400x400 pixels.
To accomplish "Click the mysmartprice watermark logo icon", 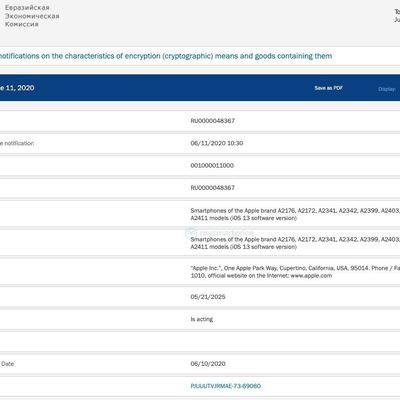I will coord(191,232).
